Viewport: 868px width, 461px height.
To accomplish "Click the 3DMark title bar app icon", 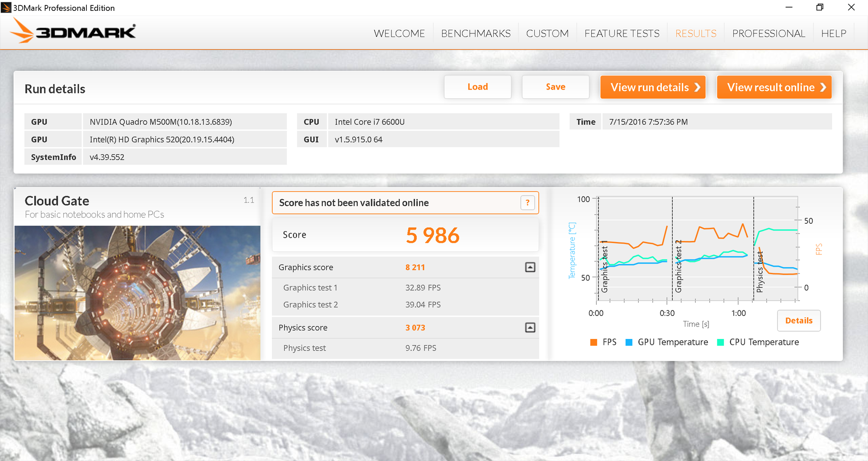I will 6,7.
